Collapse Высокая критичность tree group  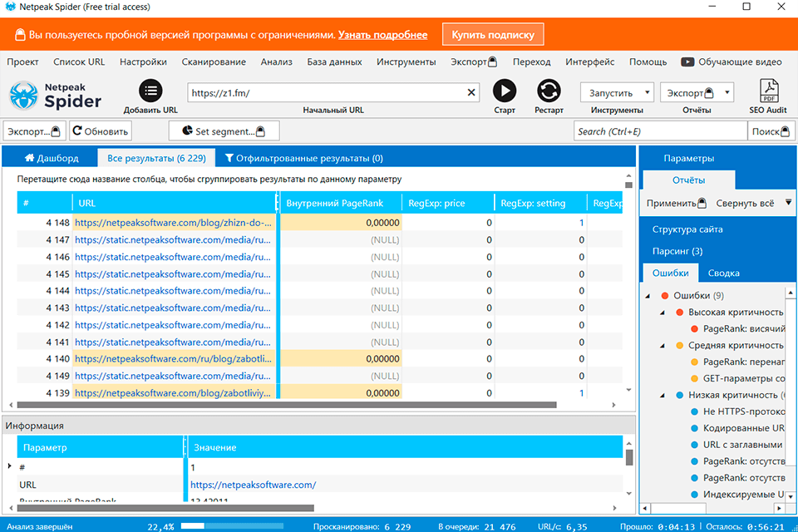point(663,313)
